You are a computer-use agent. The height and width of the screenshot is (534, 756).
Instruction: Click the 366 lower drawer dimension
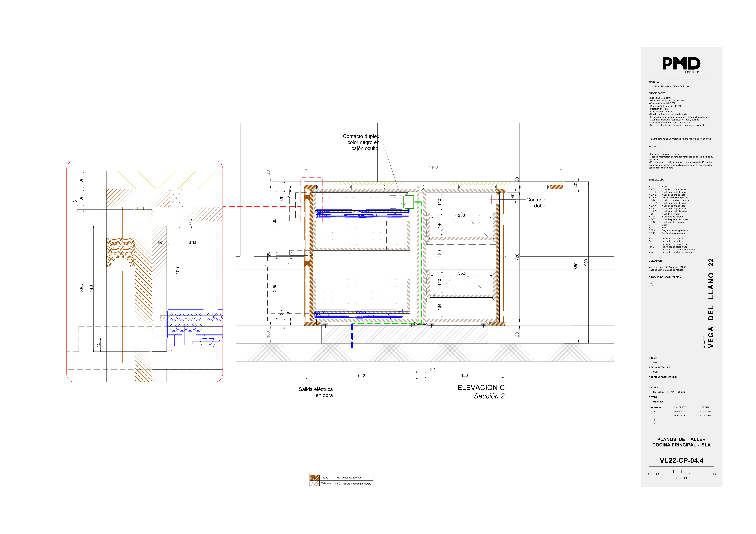coord(274,288)
